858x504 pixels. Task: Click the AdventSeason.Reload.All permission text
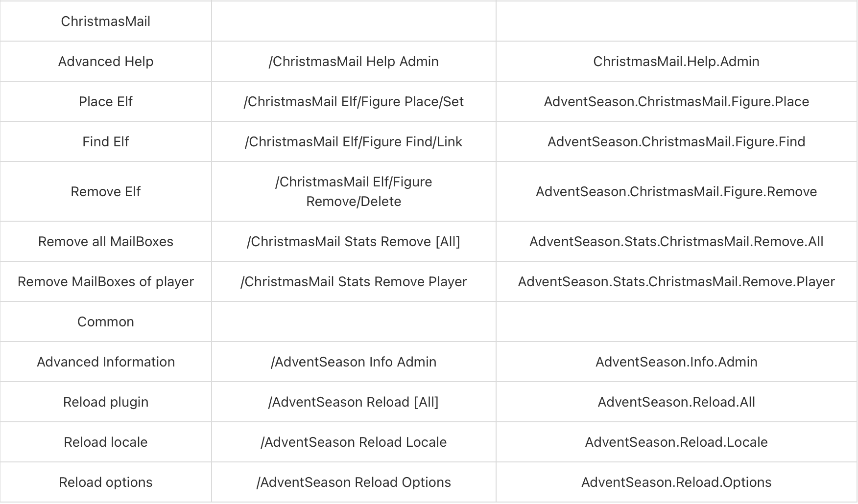pyautogui.click(x=676, y=402)
